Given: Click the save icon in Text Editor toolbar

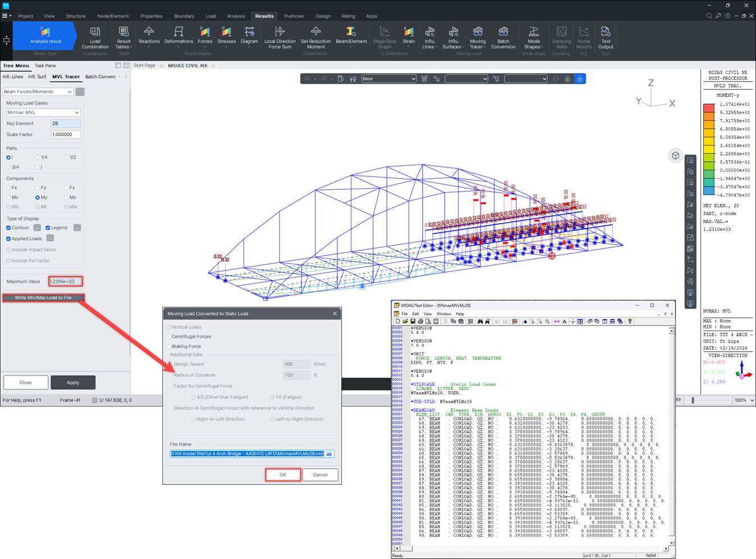Looking at the screenshot, I should pos(413,322).
